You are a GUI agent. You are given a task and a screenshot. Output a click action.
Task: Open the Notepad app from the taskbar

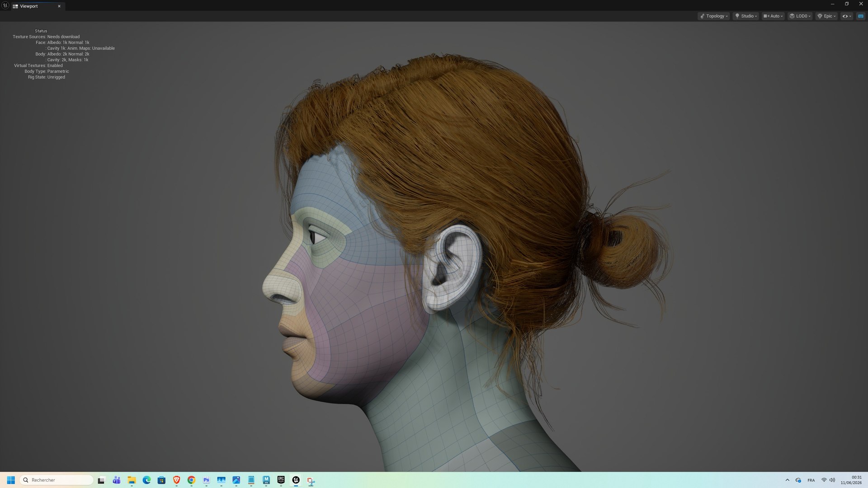pos(251,480)
